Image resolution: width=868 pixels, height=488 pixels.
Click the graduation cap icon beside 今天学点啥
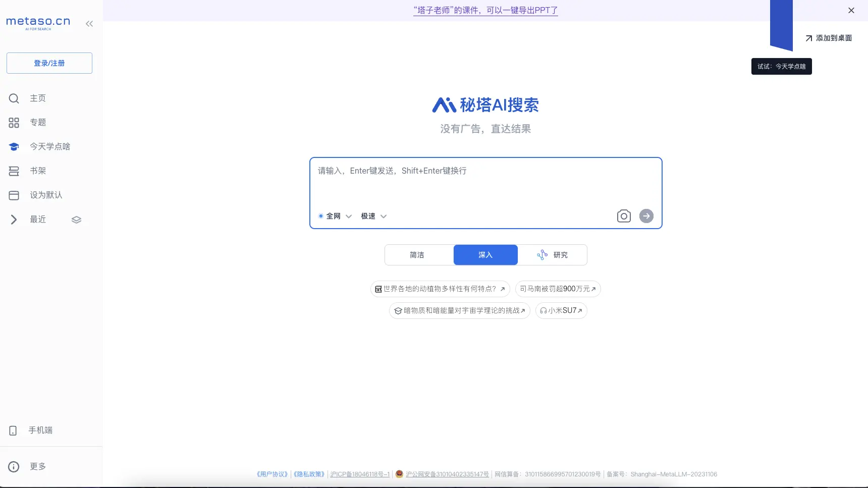click(14, 147)
